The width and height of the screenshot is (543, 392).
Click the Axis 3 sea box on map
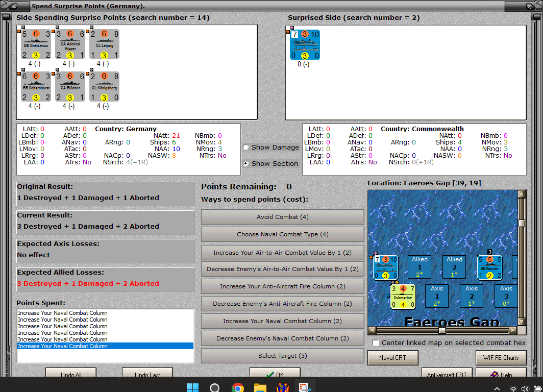point(506,296)
